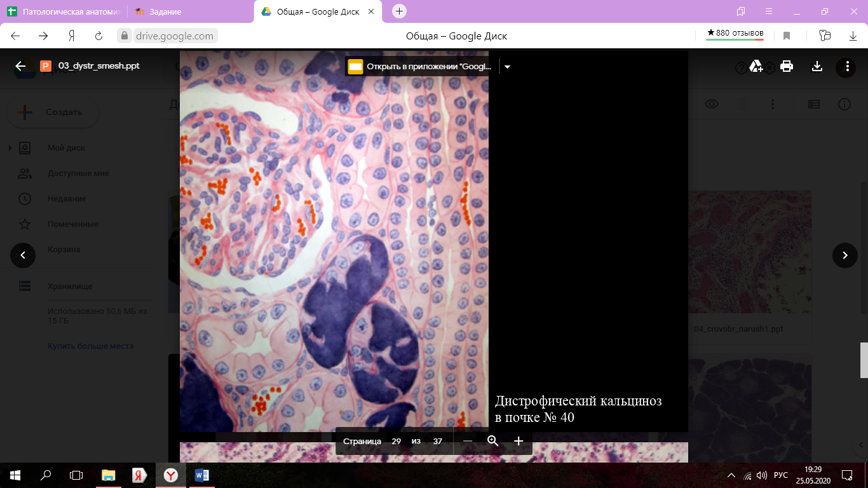Show the previous file in preview
Image resolution: width=868 pixels, height=488 pixels.
point(23,255)
